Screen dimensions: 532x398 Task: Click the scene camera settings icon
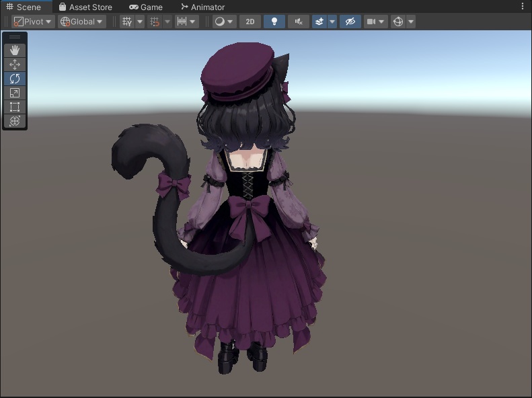371,22
